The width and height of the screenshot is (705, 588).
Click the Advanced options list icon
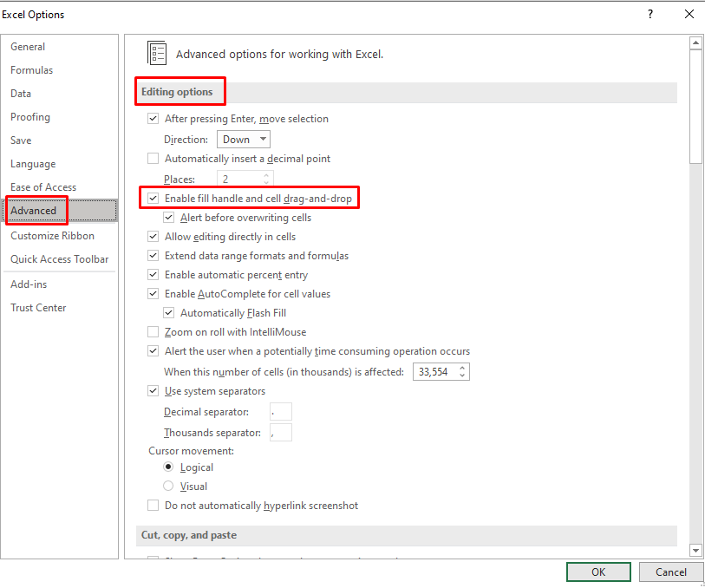tap(157, 53)
